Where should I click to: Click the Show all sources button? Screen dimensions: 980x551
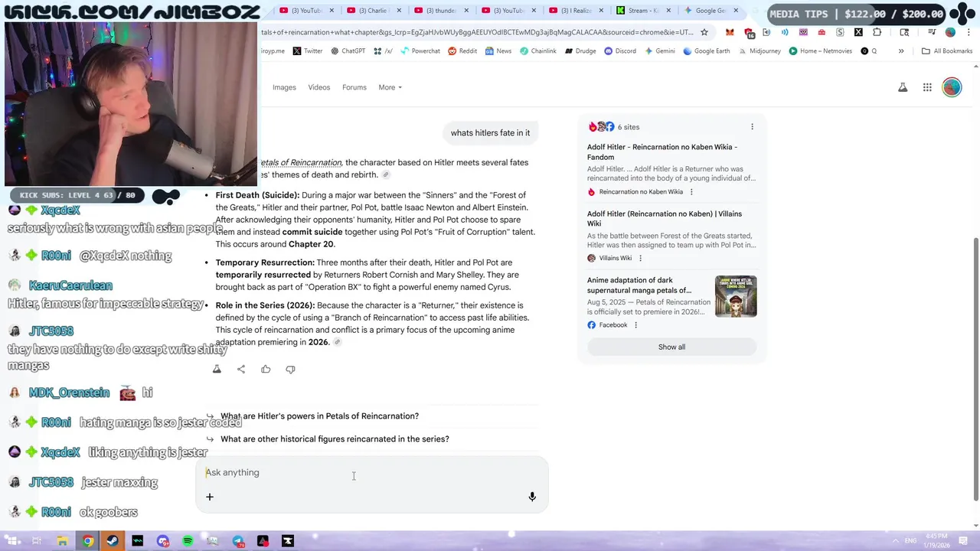click(x=671, y=347)
